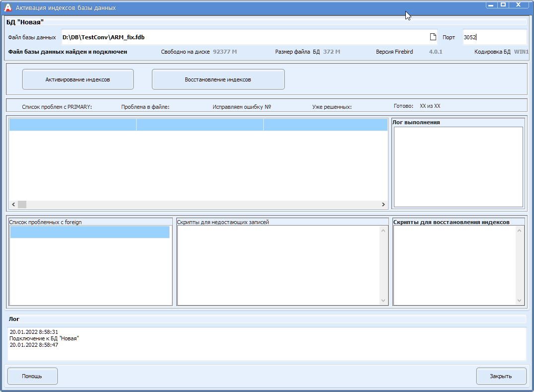Close the window using the Закрыть button
534x392 pixels.
point(501,376)
